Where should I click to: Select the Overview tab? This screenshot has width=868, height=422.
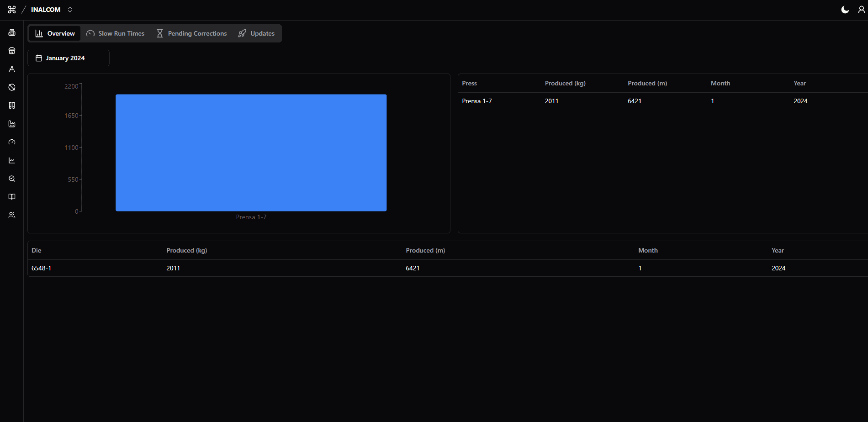[55, 33]
